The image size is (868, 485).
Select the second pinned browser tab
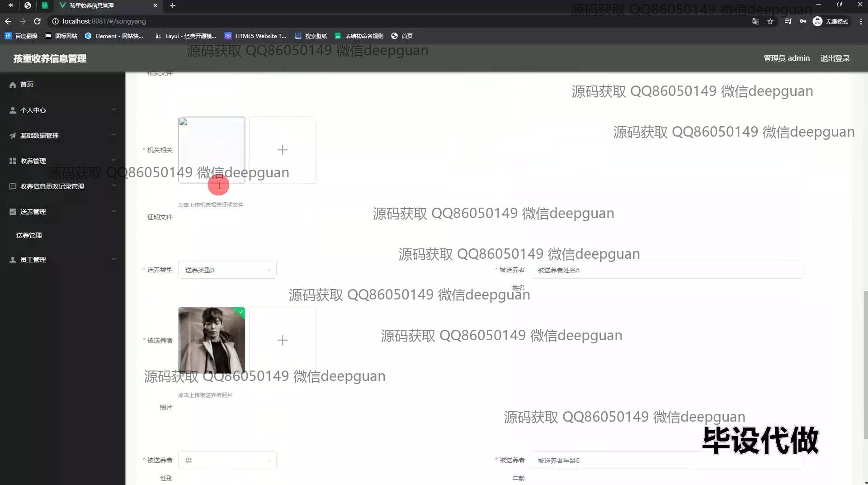[28, 5]
